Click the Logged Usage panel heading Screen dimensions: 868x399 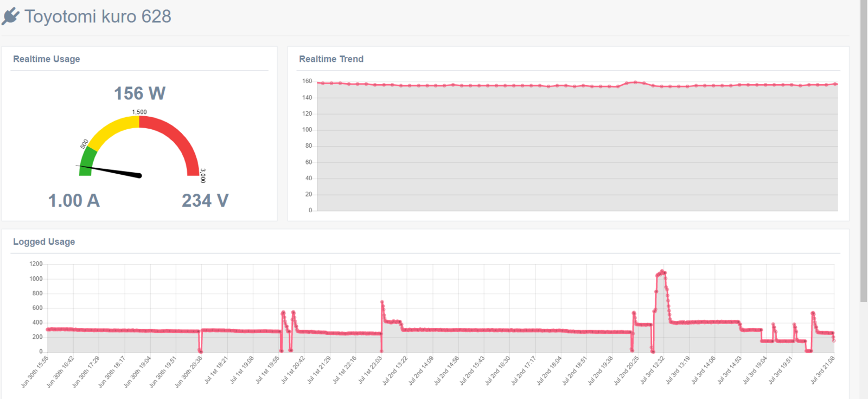[x=44, y=242]
